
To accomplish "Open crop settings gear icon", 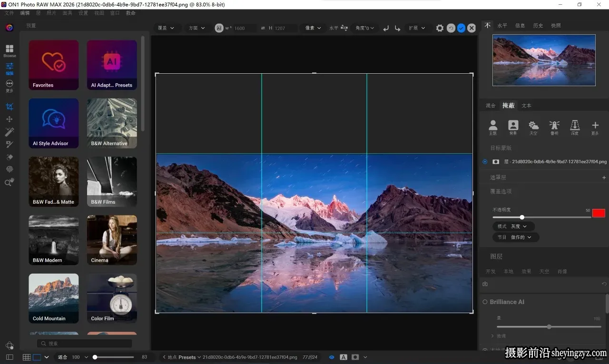I will pos(440,28).
